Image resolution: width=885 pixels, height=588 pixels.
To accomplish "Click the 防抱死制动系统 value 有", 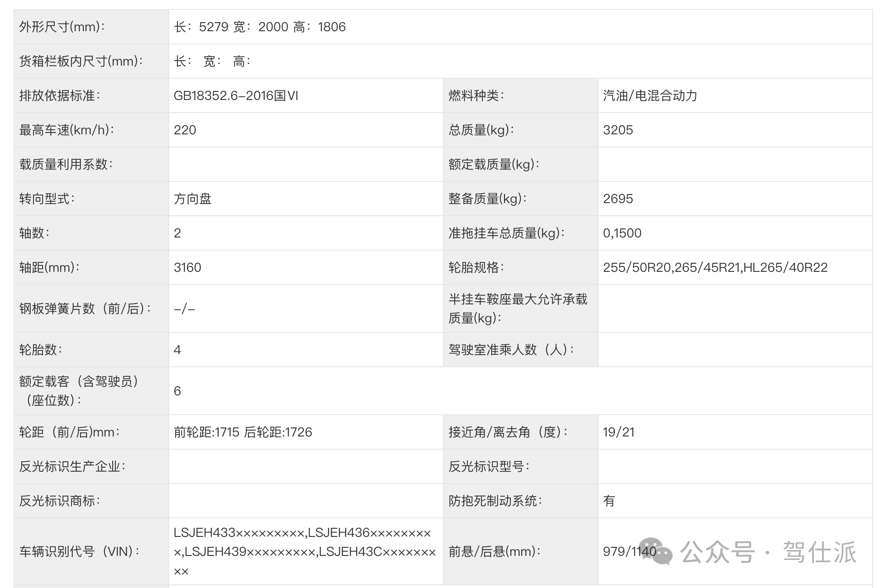I will point(609,501).
